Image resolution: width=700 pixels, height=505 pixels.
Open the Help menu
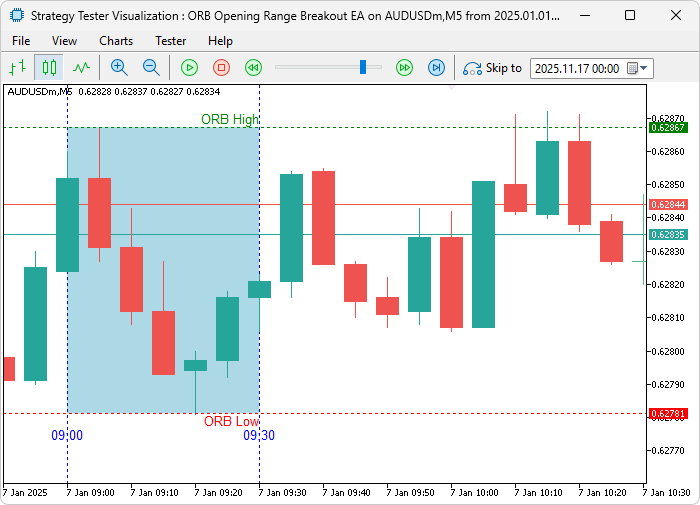(220, 41)
